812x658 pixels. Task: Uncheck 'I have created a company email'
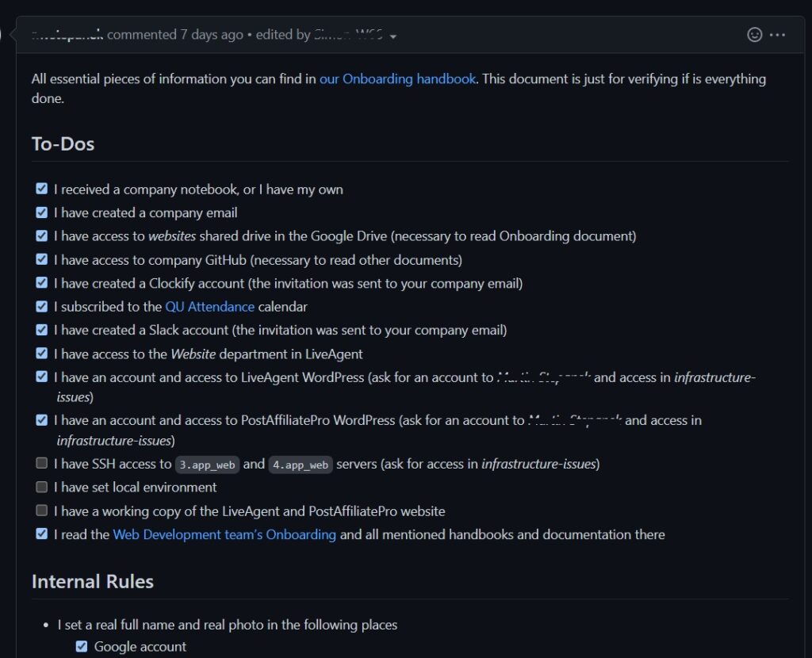point(41,212)
